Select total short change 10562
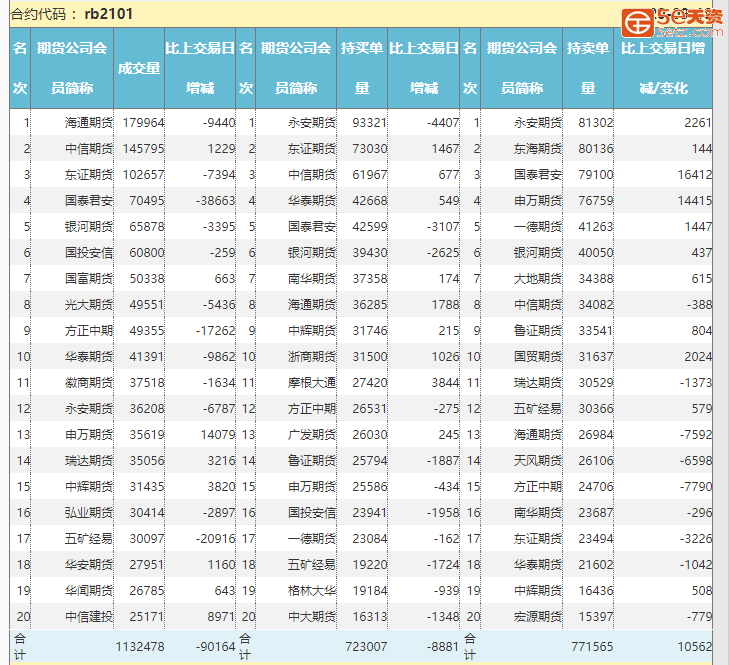The image size is (729, 665). [x=695, y=647]
